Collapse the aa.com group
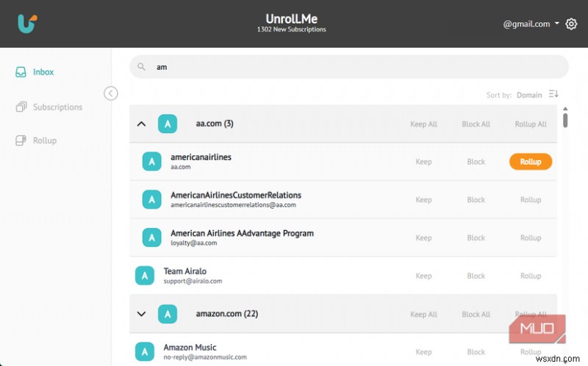This screenshot has width=588, height=366. 141,123
